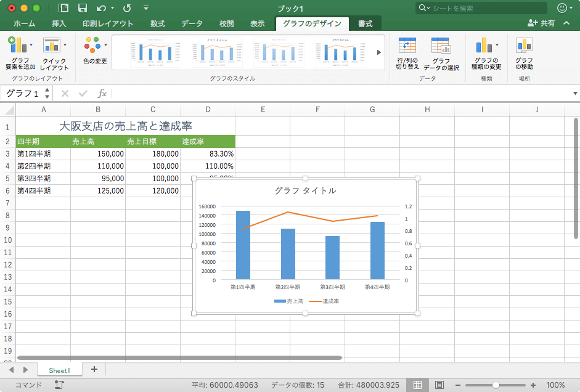Screen dimensions: 580x392
Task: Switch to Page Layout view icon
Action: (x=439, y=385)
